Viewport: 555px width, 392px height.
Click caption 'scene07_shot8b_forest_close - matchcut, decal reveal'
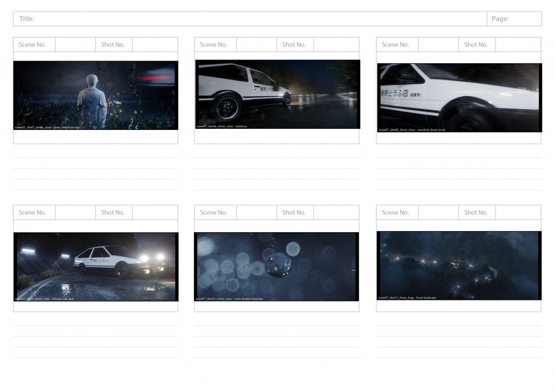[412, 130]
